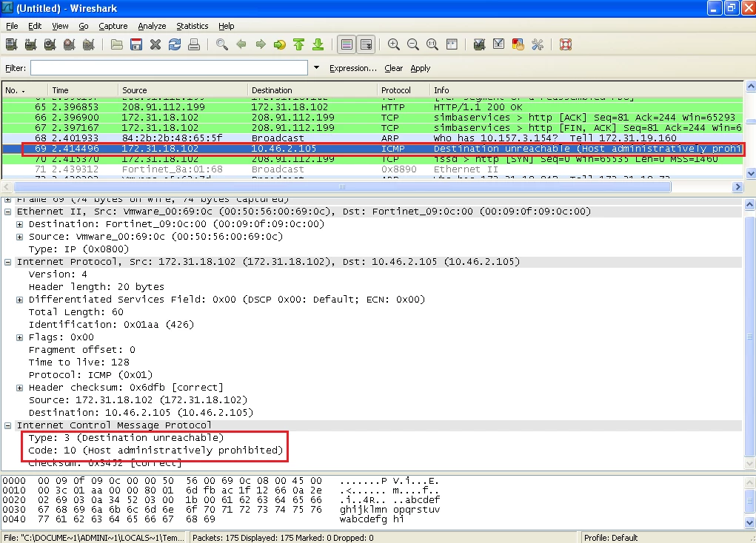Open the Filter history dropdown arrow
This screenshot has width=756, height=543.
tap(316, 68)
